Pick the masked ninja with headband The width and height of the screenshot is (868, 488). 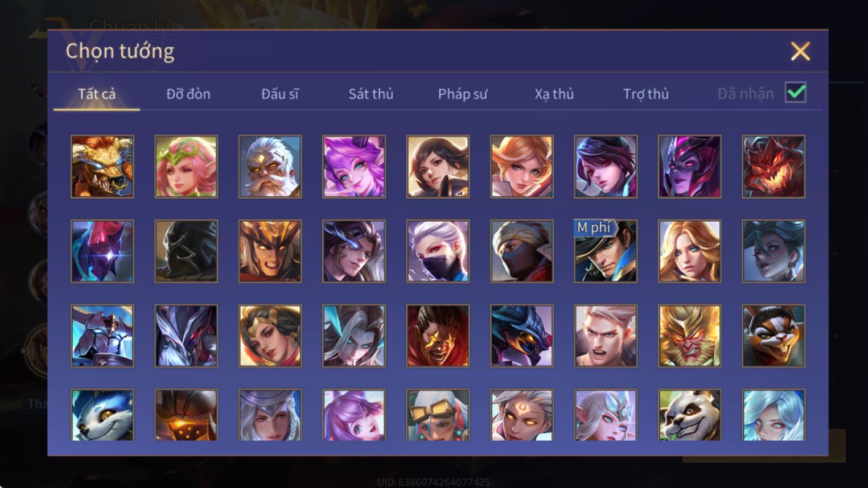pyautogui.click(x=521, y=251)
